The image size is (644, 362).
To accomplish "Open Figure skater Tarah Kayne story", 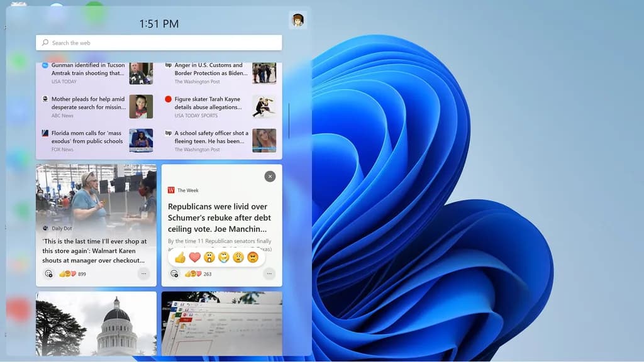I will 208,103.
